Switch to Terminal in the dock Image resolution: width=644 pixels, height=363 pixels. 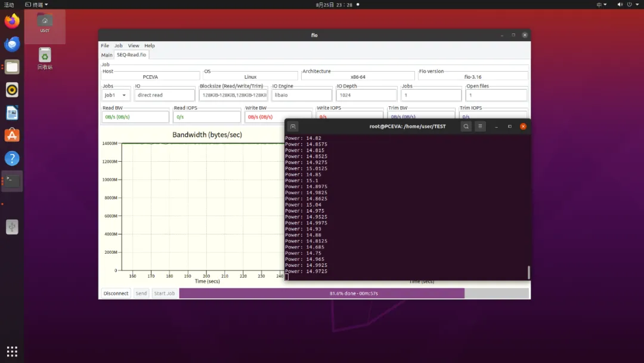pyautogui.click(x=12, y=181)
